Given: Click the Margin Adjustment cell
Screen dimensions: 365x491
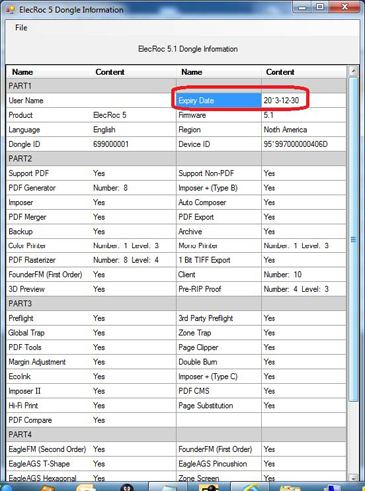Looking at the screenshot, I should 49,362.
